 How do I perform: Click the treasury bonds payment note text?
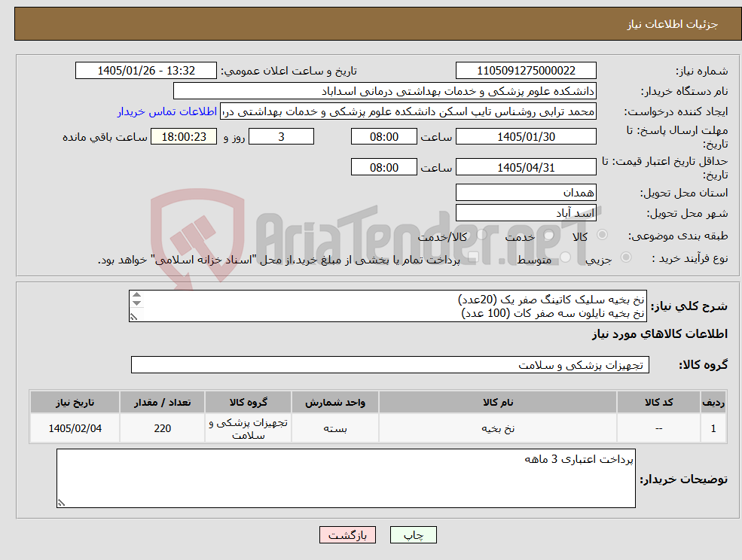pos(279,260)
